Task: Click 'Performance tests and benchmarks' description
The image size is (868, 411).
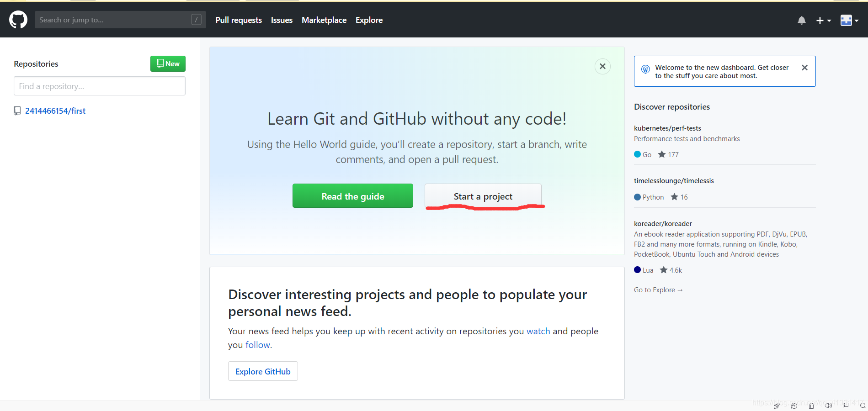Action: pyautogui.click(x=687, y=139)
